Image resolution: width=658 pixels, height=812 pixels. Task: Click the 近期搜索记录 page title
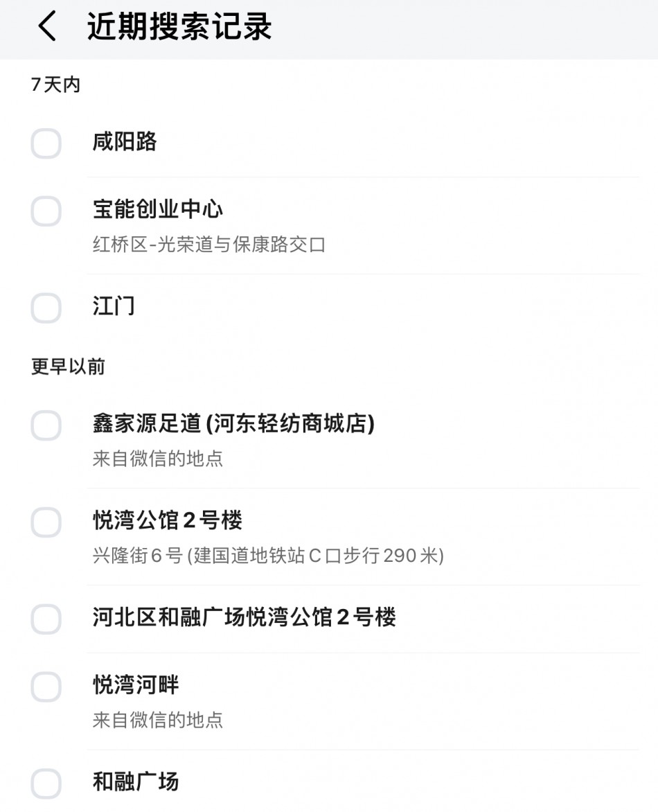coord(179,27)
